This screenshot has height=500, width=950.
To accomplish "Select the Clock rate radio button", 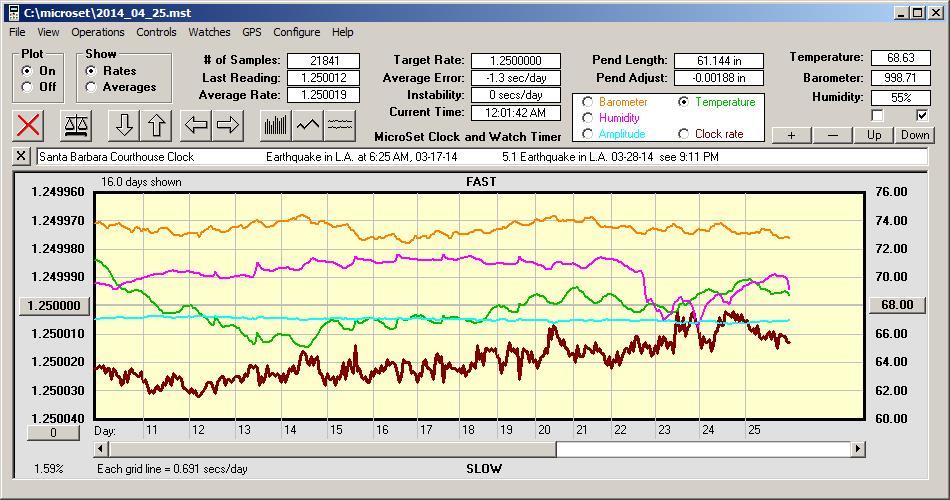I will [683, 134].
